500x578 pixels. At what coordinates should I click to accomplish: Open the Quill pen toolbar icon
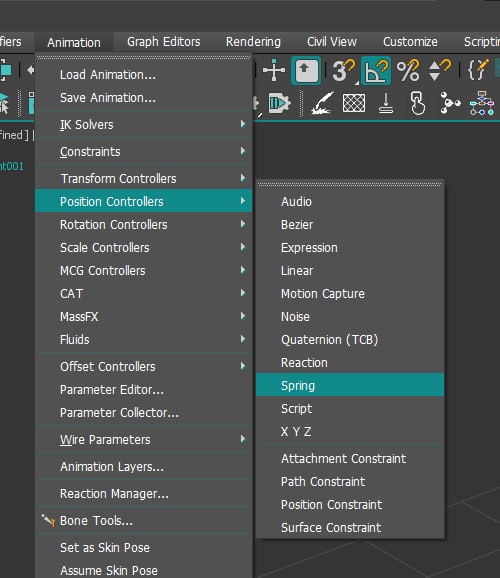point(322,103)
